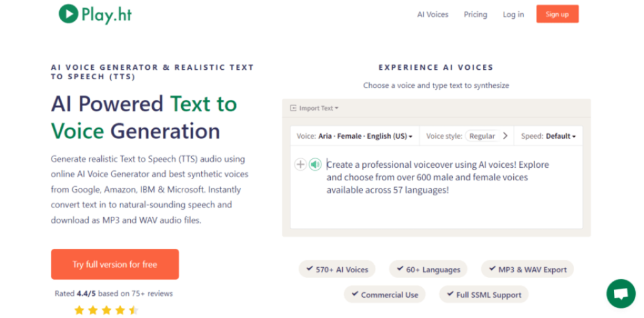The height and width of the screenshot is (318, 644).
Task: Select the Regular voice style option
Action: pyautogui.click(x=482, y=136)
